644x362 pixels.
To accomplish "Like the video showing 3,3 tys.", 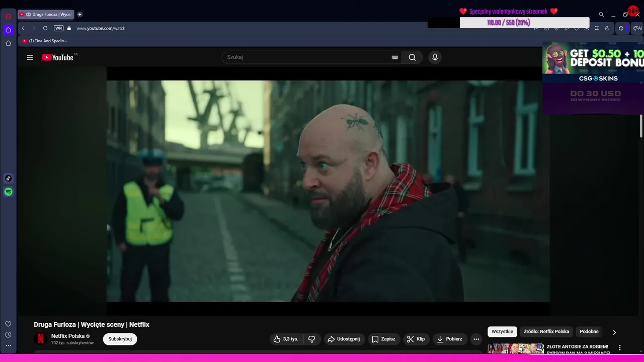I will pos(286,339).
